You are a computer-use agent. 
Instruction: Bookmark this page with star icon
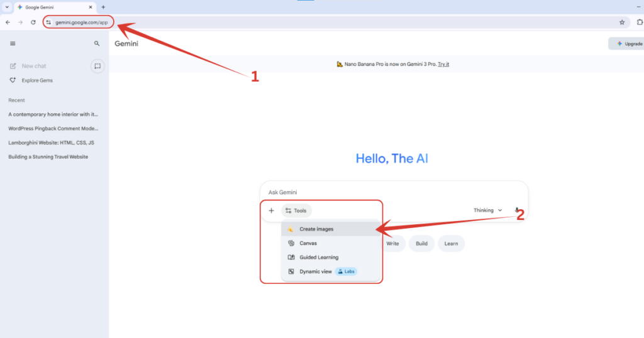pyautogui.click(x=622, y=22)
